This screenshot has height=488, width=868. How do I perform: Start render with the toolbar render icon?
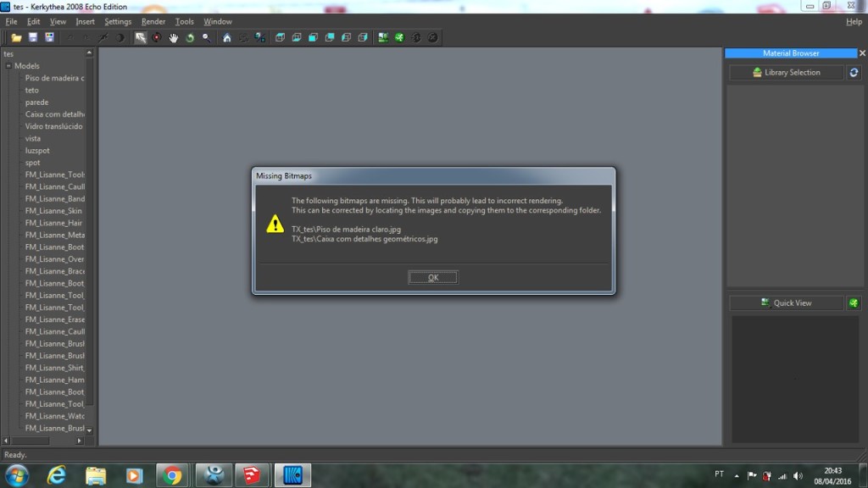click(x=382, y=37)
